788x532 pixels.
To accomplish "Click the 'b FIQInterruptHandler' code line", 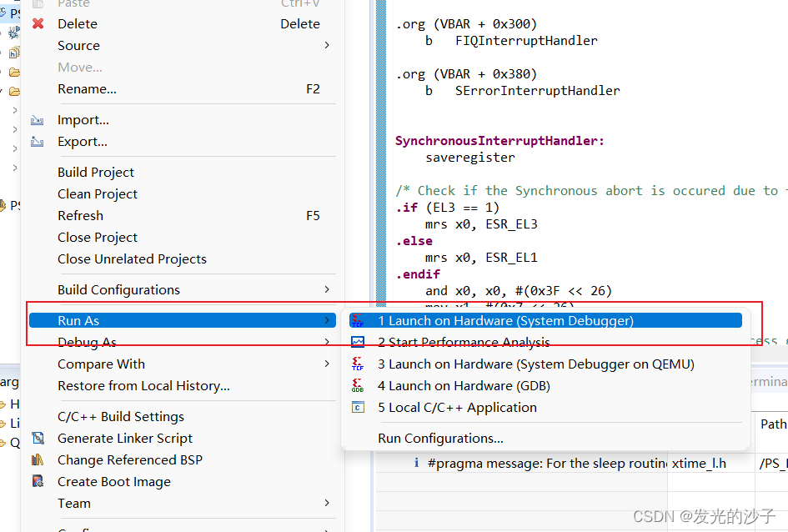I will click(x=511, y=41).
